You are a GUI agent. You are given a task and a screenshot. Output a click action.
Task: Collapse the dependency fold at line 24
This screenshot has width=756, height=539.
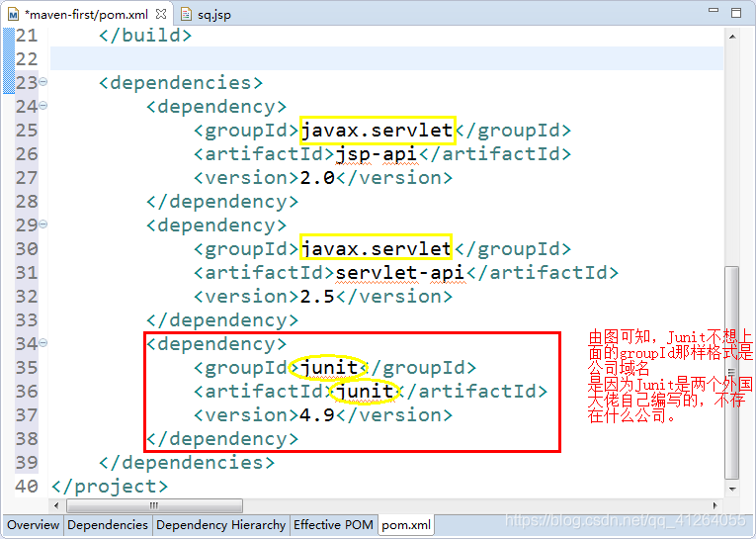click(42, 105)
